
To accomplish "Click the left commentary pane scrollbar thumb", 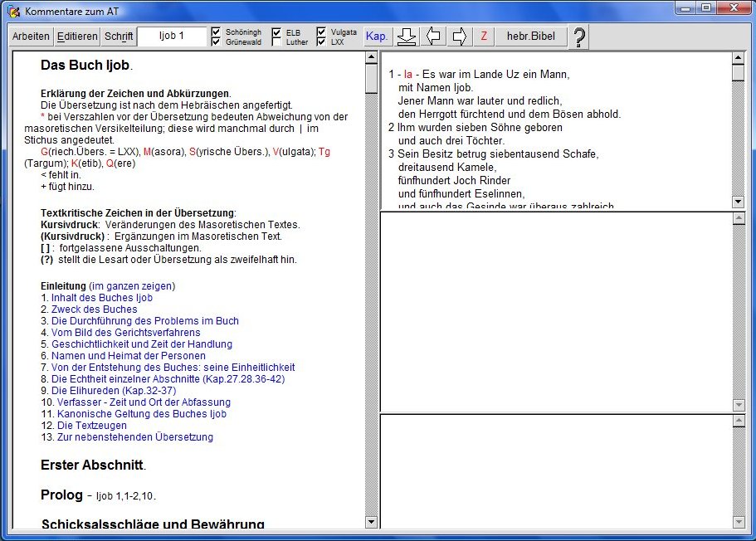I will pyautogui.click(x=371, y=78).
